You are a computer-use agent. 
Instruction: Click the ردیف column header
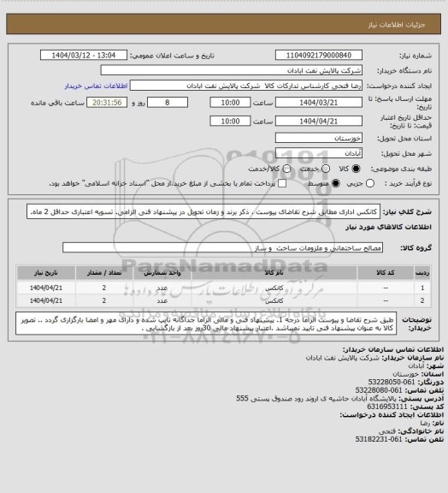[x=422, y=272]
